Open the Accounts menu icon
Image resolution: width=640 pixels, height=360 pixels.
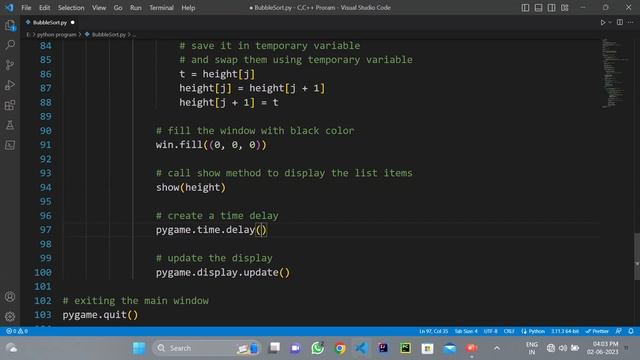coord(10,297)
